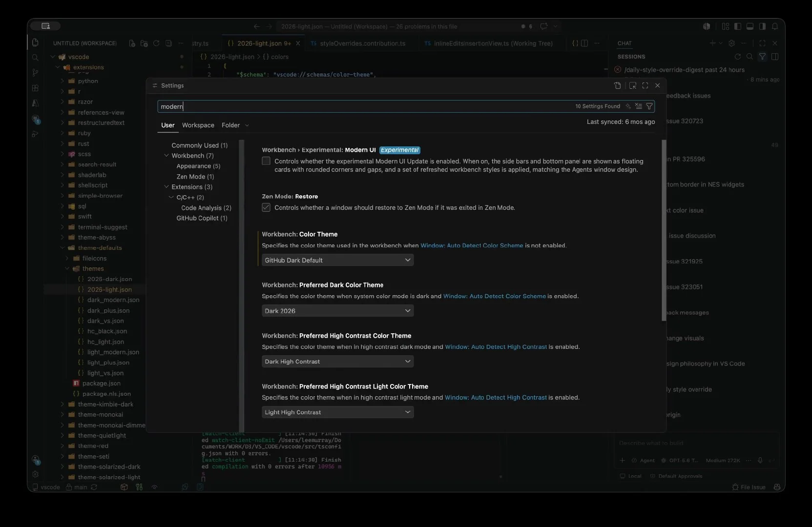This screenshot has height=527, width=812.
Task: Open High Contrast Light Color Theme dropdown
Action: point(337,412)
